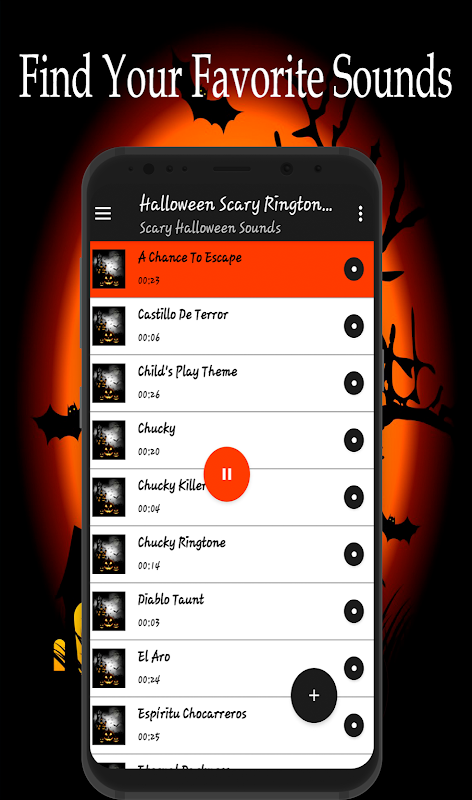Tap the disc icon for Espiritu Chocarreros
This screenshot has width=472, height=800.
click(354, 726)
